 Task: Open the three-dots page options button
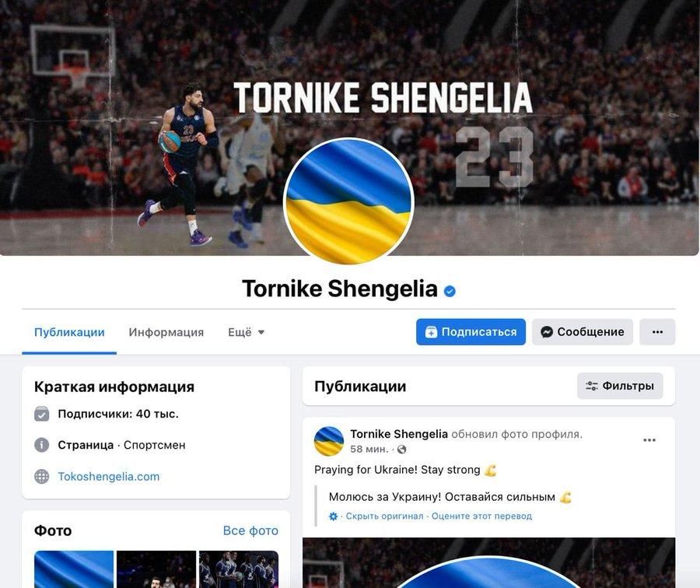[657, 332]
